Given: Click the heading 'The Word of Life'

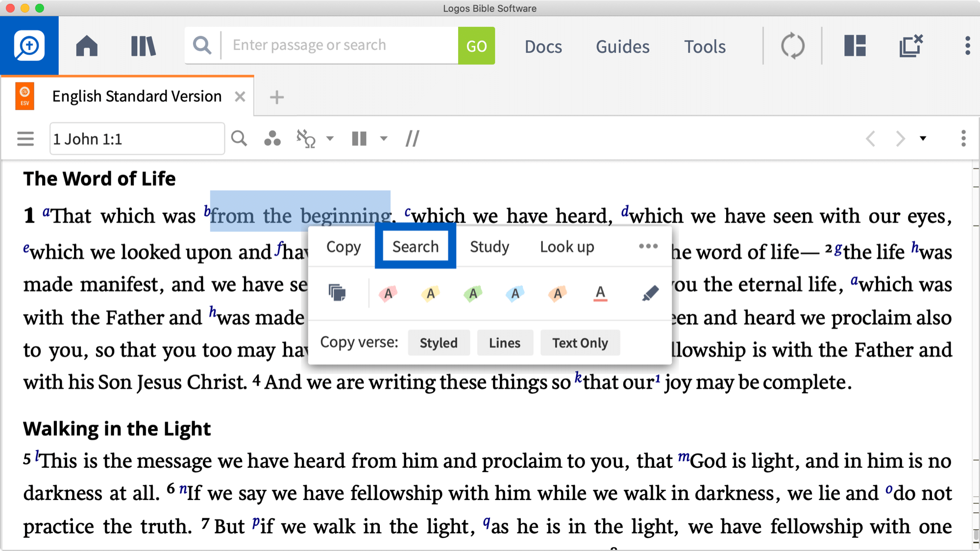Looking at the screenshot, I should [99, 178].
